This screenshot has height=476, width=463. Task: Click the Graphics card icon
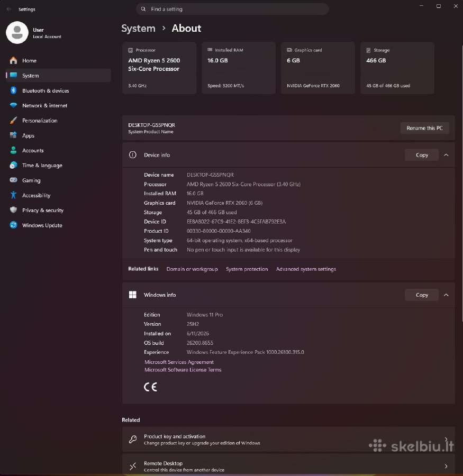tap(289, 50)
